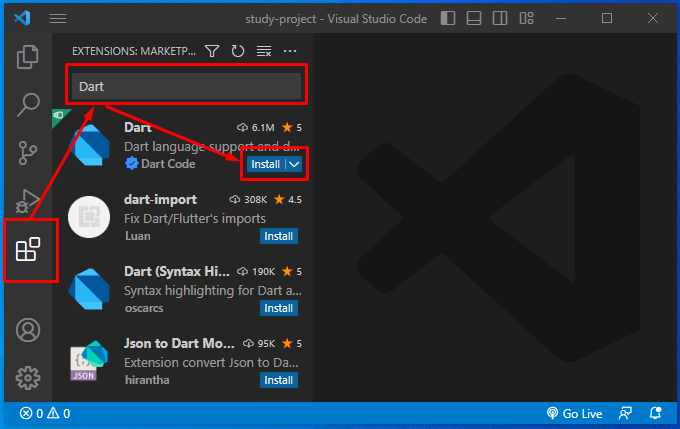680x429 pixels.
Task: Select the dart-import extension title
Action: [x=160, y=200]
